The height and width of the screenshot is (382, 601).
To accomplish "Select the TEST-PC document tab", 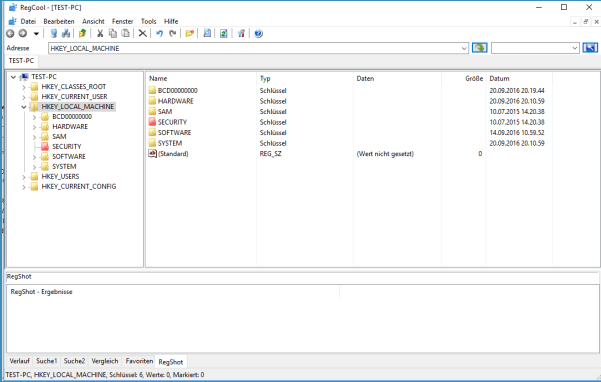I will point(21,61).
